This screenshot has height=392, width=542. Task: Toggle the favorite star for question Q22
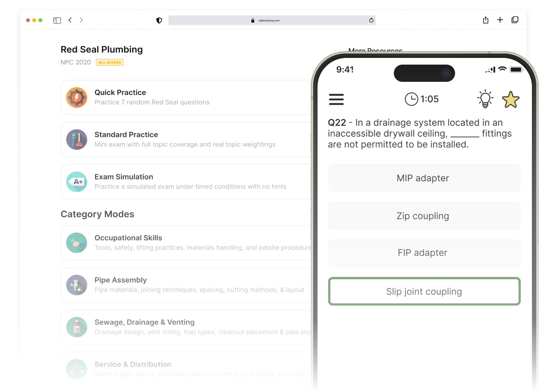pyautogui.click(x=511, y=99)
